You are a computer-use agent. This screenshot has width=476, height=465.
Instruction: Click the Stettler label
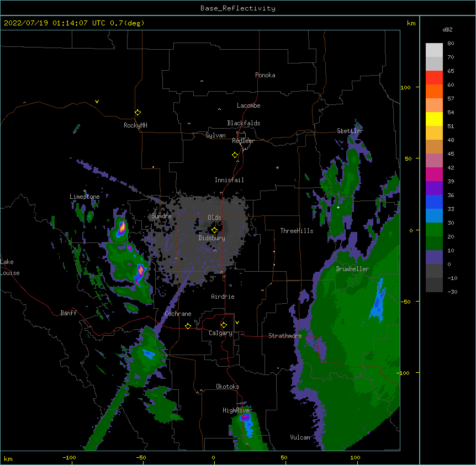(350, 131)
